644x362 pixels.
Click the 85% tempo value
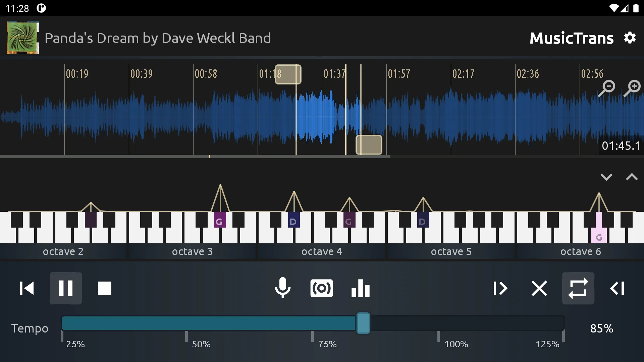point(602,328)
